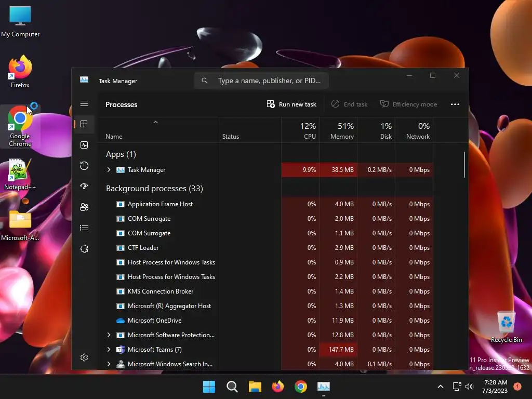
Task: Sort processes by CPU column
Action: [300, 130]
